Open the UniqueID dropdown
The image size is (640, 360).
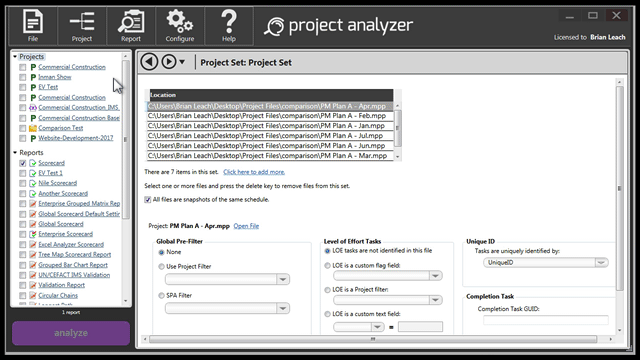point(546,262)
